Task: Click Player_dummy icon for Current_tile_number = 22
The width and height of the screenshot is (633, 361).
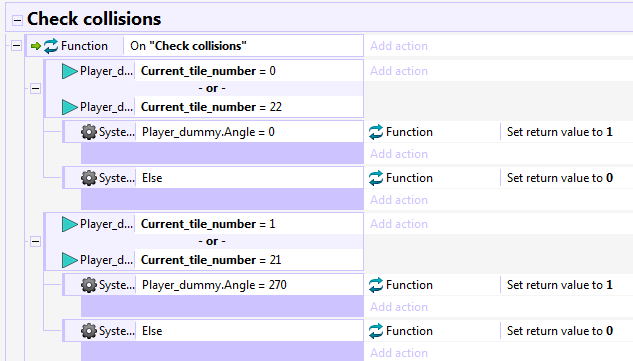Action: point(69,107)
